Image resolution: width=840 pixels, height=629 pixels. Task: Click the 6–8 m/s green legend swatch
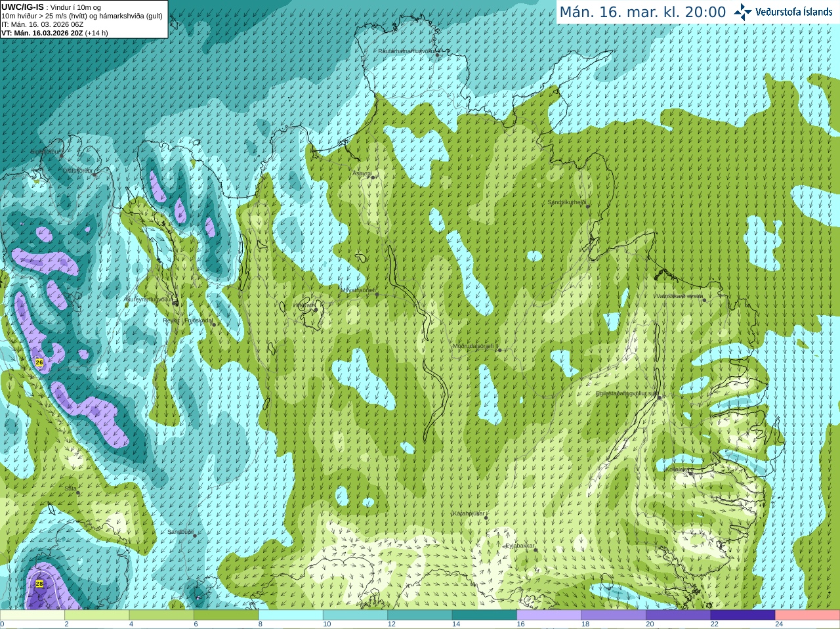pyautogui.click(x=226, y=615)
